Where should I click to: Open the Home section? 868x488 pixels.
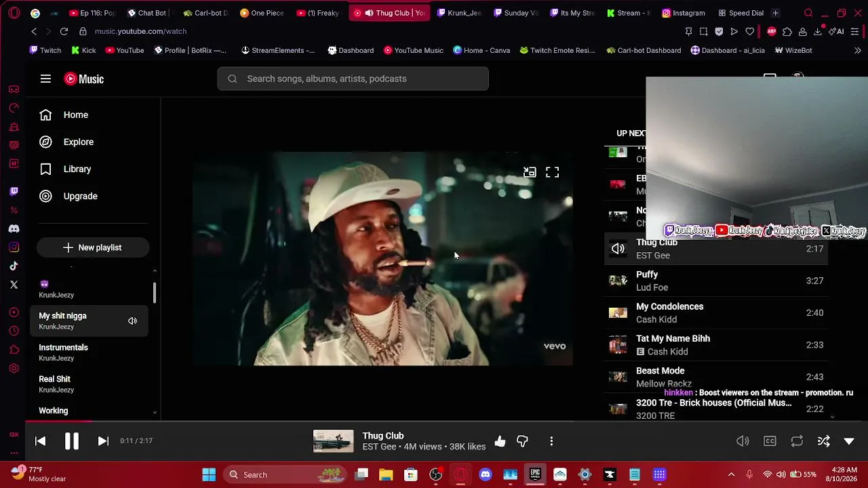tap(64, 115)
